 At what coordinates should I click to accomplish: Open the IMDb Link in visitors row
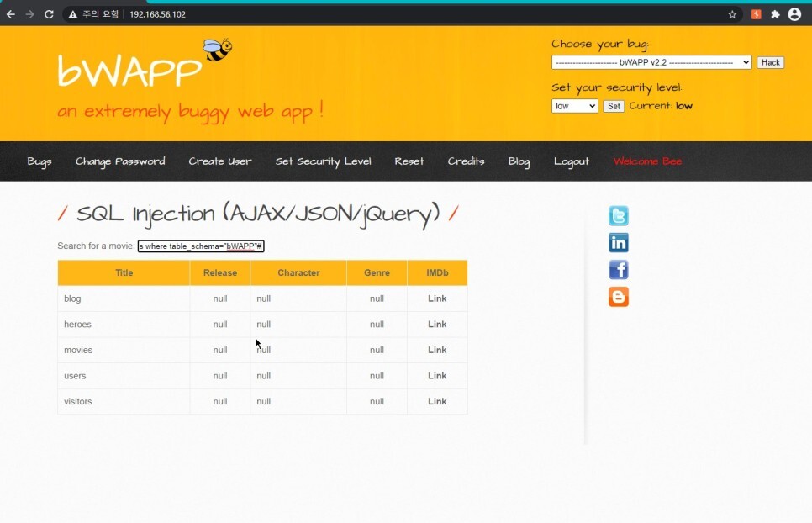(437, 401)
